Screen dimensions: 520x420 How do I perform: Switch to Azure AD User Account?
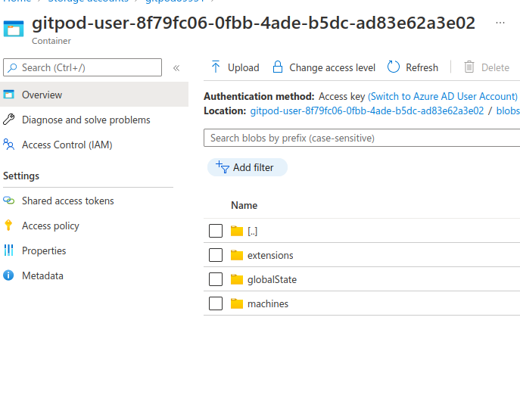[442, 96]
